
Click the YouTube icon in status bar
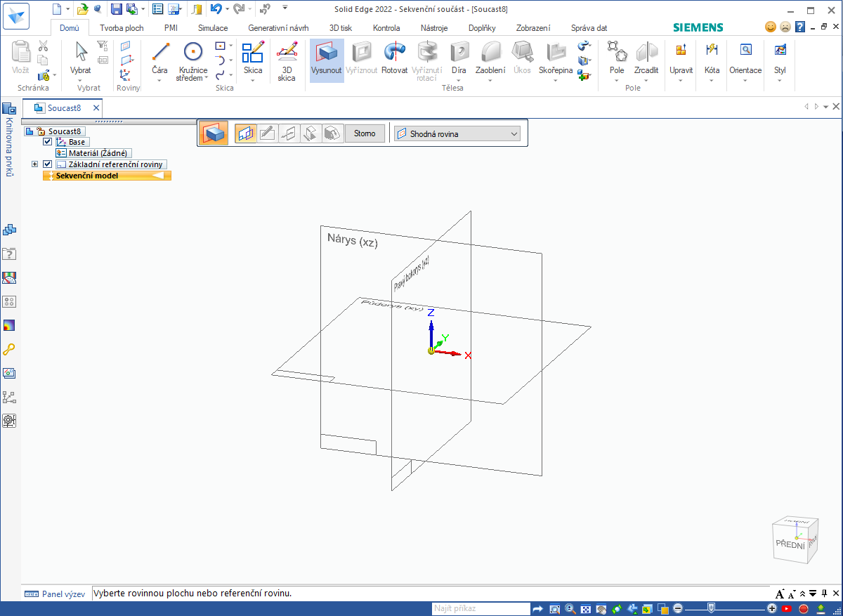coord(788,608)
